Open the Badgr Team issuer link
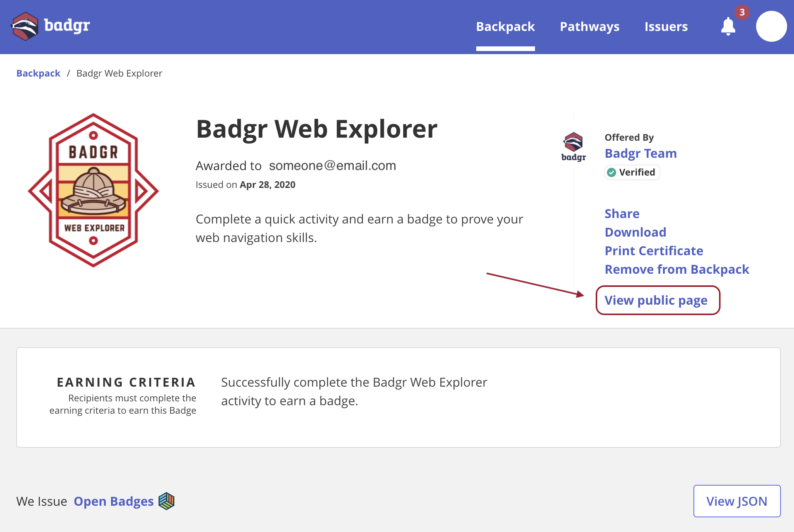 pyautogui.click(x=641, y=153)
